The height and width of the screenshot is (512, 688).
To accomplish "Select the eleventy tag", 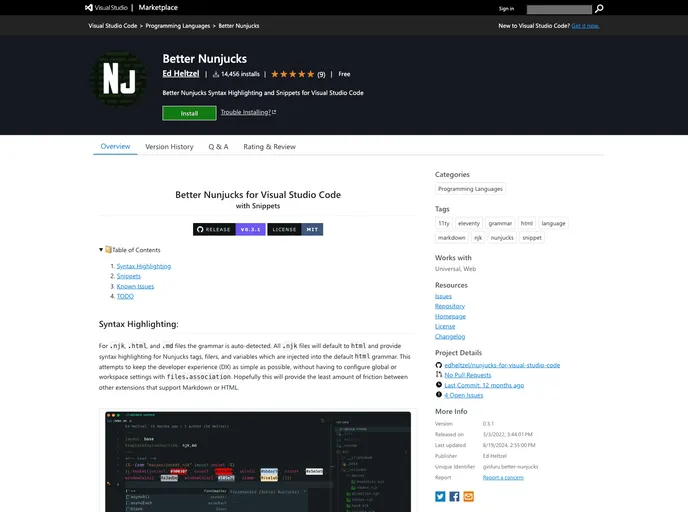I will pos(469,223).
